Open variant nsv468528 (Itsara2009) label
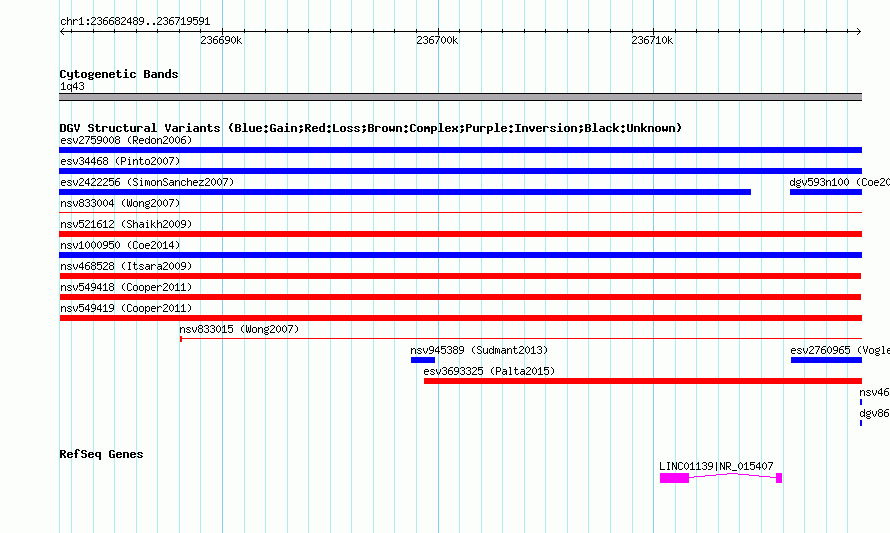890x533 pixels. point(126,266)
